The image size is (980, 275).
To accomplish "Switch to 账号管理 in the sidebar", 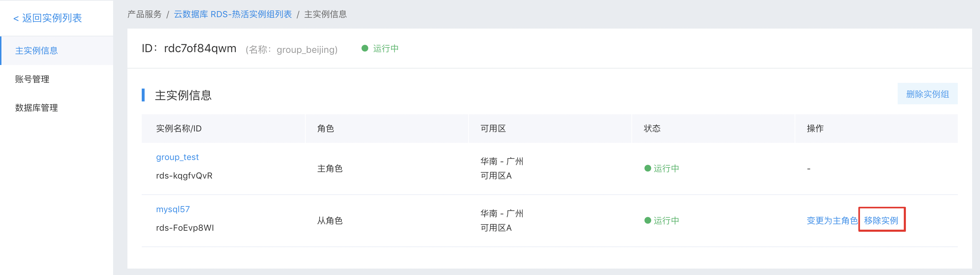I will pos(32,79).
